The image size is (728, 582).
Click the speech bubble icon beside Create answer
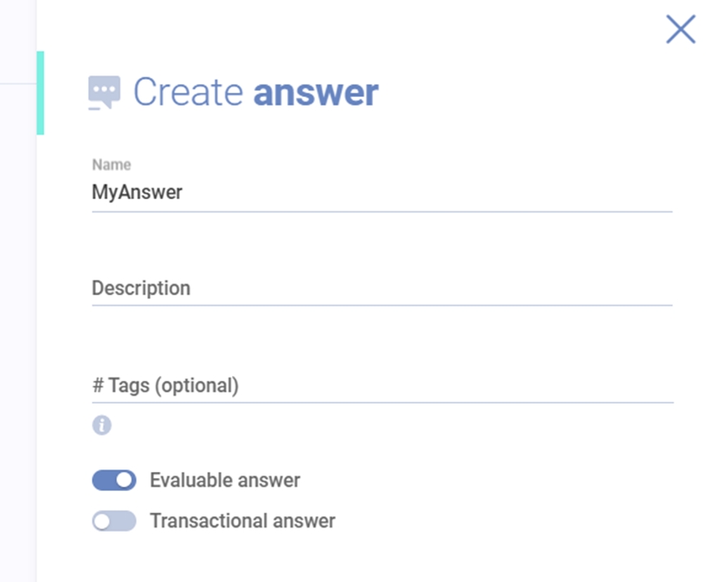pos(104,92)
